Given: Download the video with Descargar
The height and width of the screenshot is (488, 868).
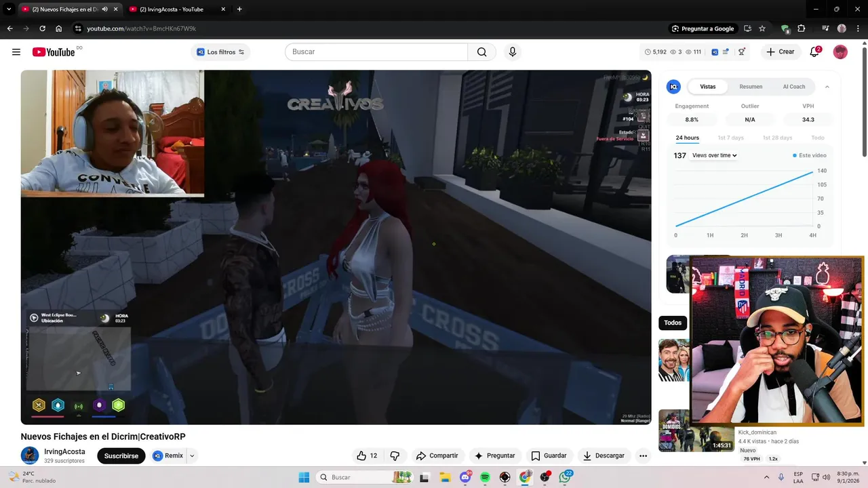Looking at the screenshot, I should (604, 455).
